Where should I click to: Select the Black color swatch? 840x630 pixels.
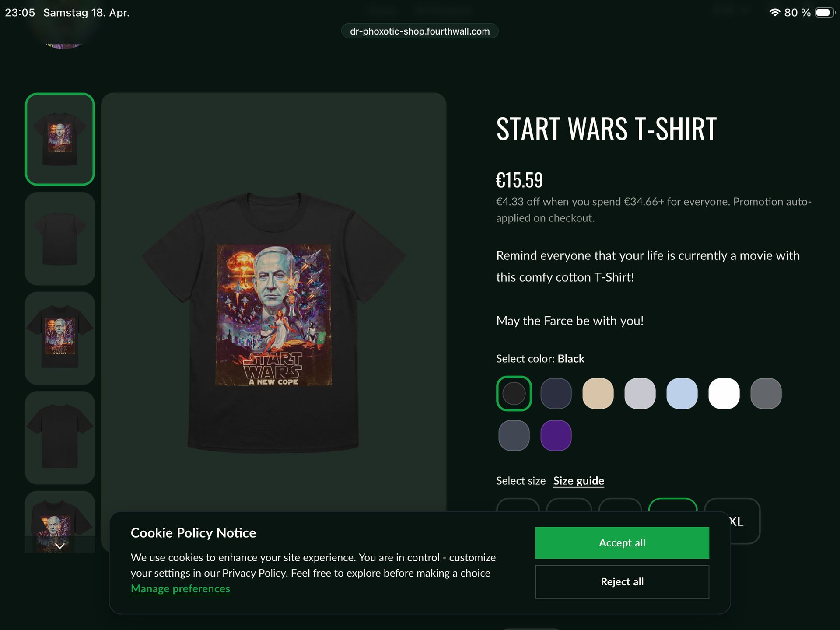[x=514, y=393]
